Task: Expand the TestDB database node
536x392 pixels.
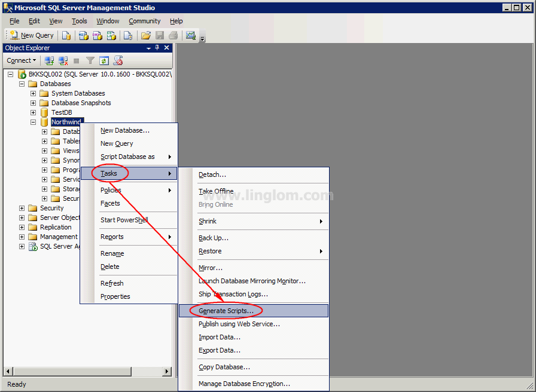Action: 33,112
